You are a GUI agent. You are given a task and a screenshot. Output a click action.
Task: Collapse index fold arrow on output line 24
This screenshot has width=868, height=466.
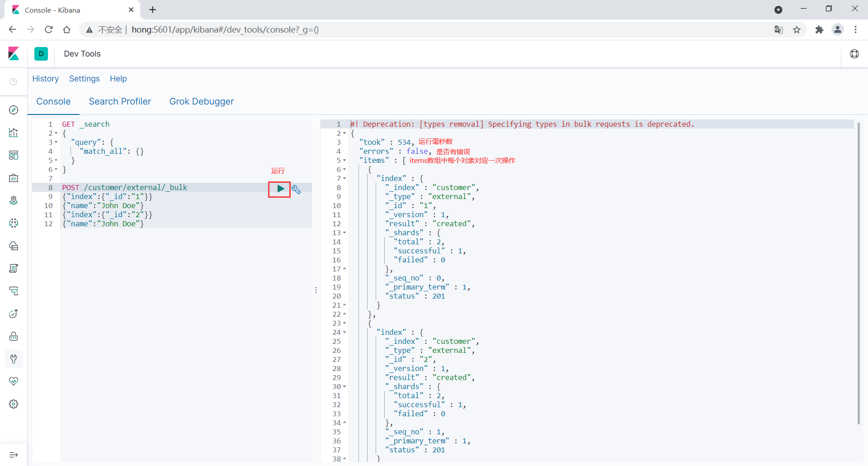pyautogui.click(x=344, y=332)
